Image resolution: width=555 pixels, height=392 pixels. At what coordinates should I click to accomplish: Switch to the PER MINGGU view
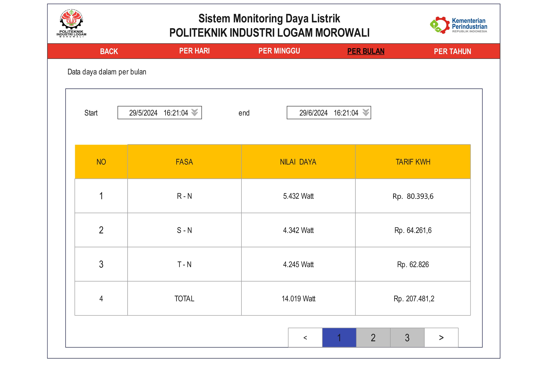point(279,51)
